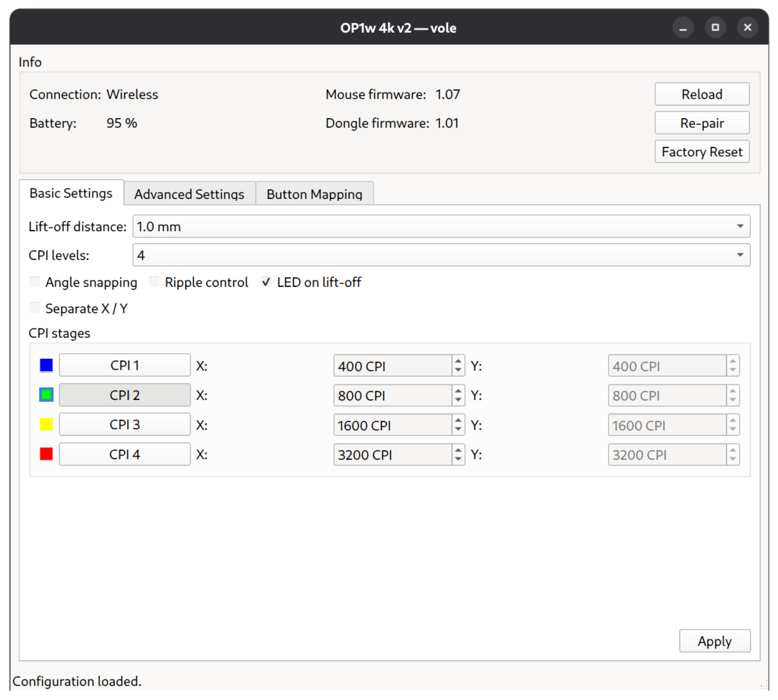The width and height of the screenshot is (778, 700).
Task: Close the OP1w 4k v2 window
Action: [747, 28]
